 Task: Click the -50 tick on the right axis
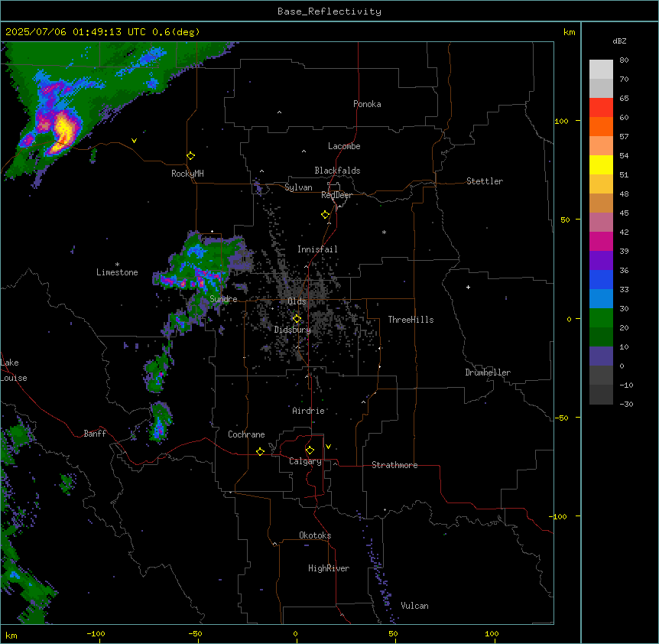point(561,418)
